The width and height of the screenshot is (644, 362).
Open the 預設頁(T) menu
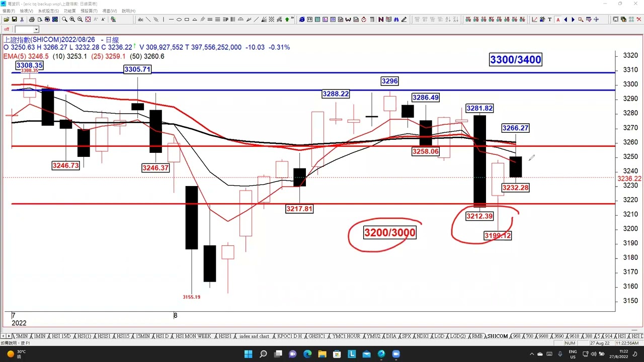89,11
